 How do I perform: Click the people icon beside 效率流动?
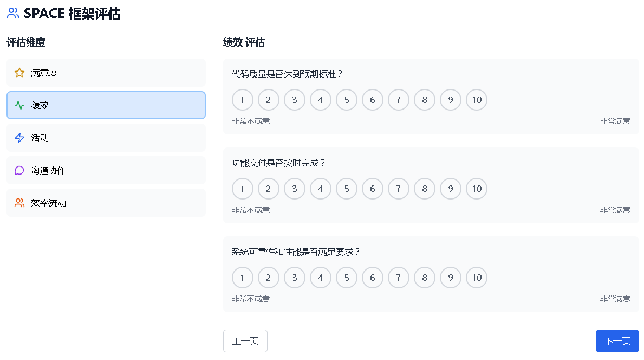coord(19,203)
